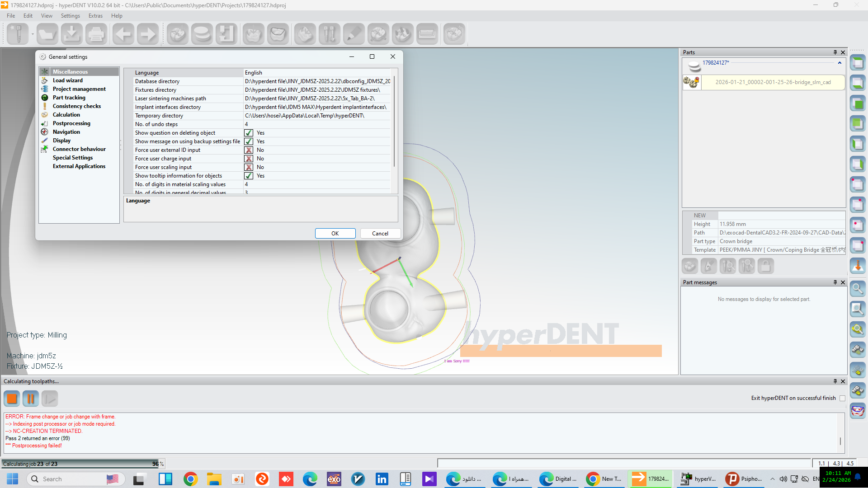Screen dimensions: 868x488
Task: Click Cancel in General settings
Action: pos(380,234)
